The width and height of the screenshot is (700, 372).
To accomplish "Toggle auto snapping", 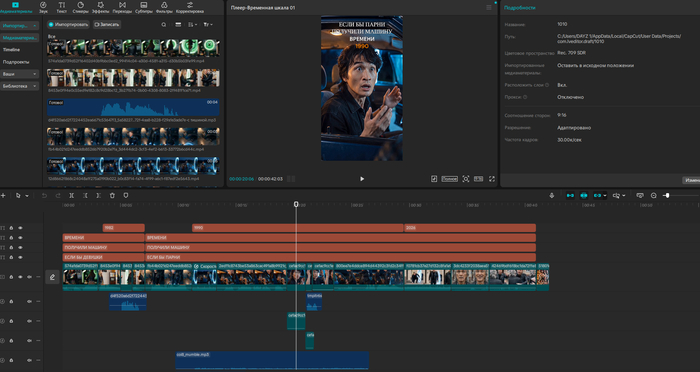I will tap(583, 196).
